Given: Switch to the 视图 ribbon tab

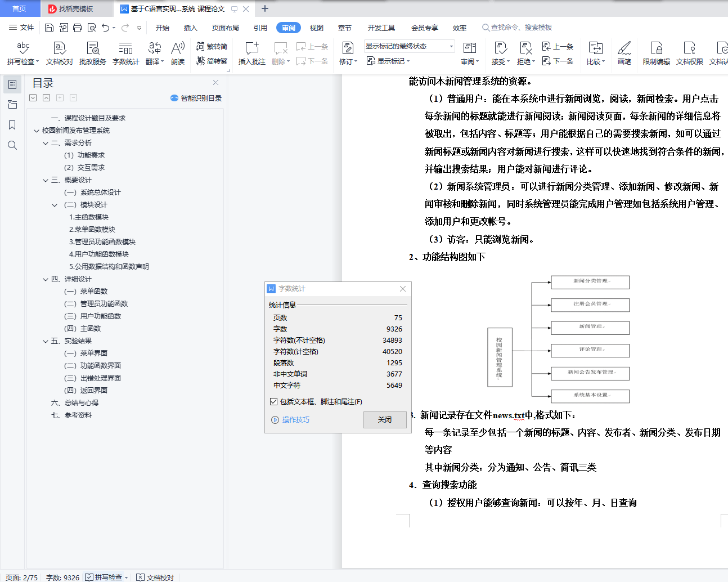Looking at the screenshot, I should pos(317,28).
